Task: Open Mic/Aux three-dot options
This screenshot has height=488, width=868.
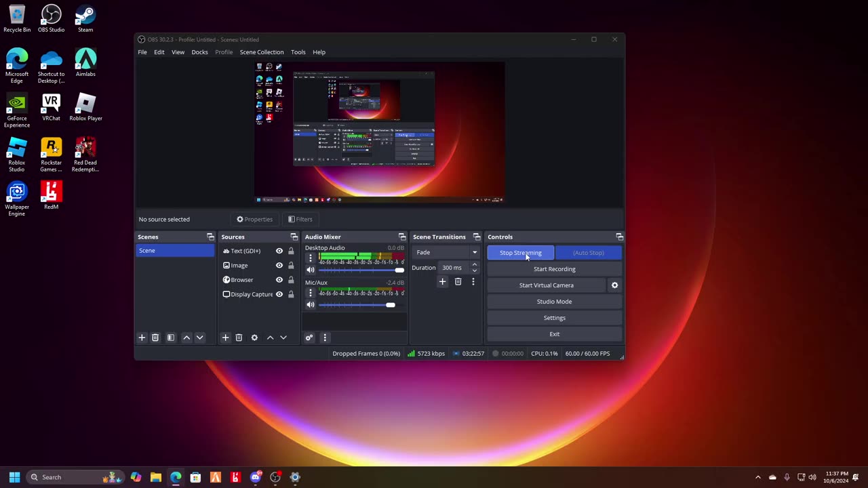Action: 311,293
